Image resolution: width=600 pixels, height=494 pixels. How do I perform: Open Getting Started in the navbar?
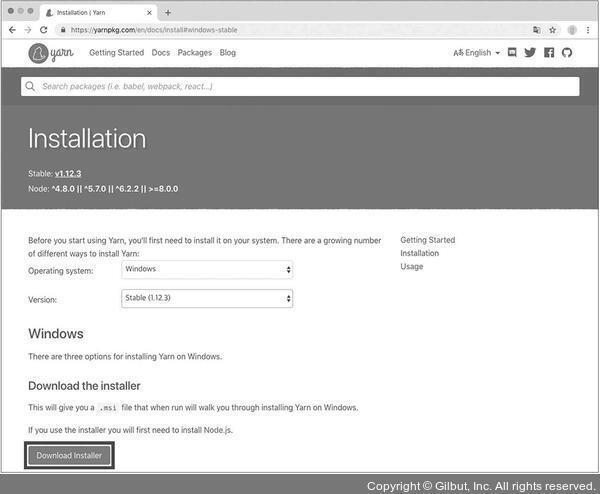point(116,53)
